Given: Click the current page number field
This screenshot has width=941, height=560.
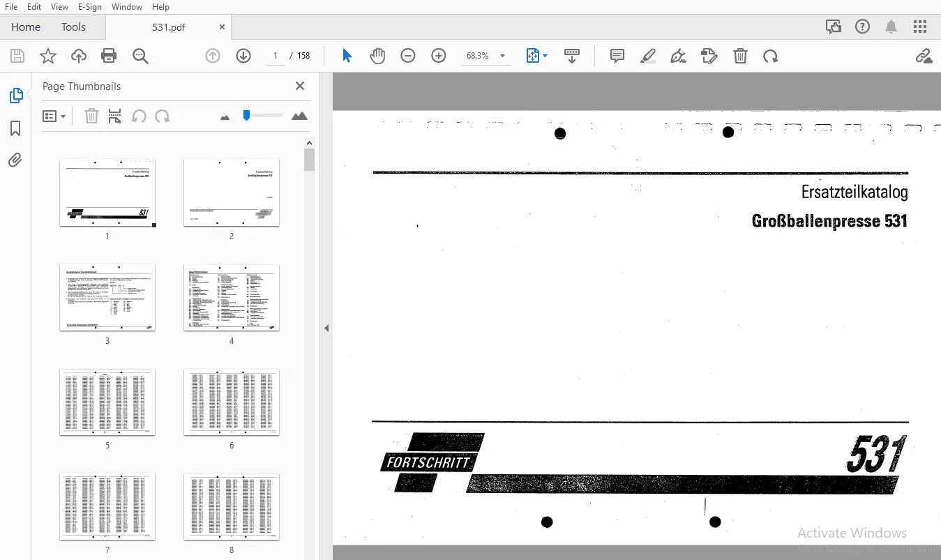Looking at the screenshot, I should pyautogui.click(x=276, y=56).
